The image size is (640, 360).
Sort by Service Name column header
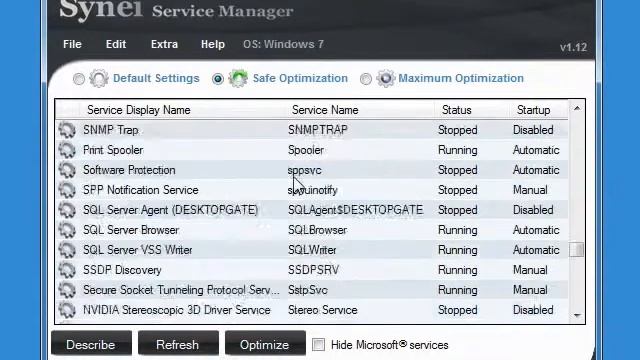(x=325, y=110)
